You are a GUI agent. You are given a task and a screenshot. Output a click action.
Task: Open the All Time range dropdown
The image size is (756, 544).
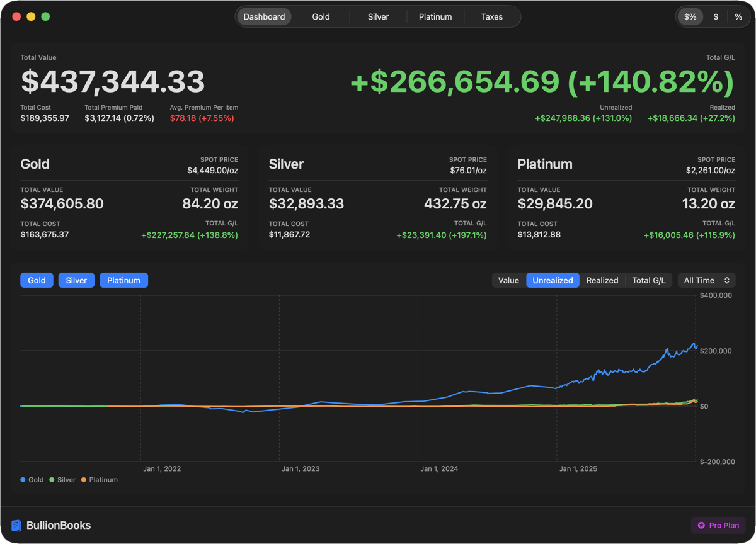click(x=706, y=280)
